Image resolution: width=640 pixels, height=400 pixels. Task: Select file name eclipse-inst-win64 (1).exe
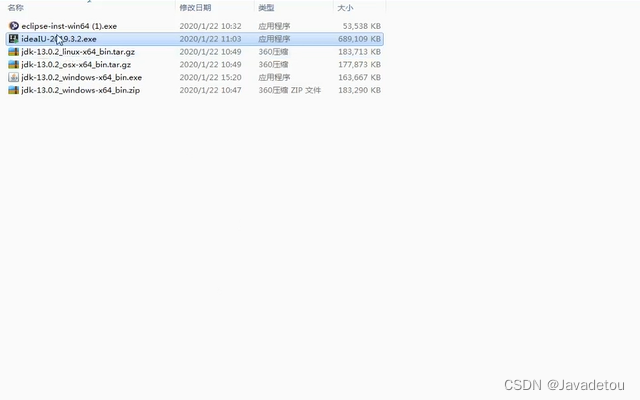pos(69,26)
